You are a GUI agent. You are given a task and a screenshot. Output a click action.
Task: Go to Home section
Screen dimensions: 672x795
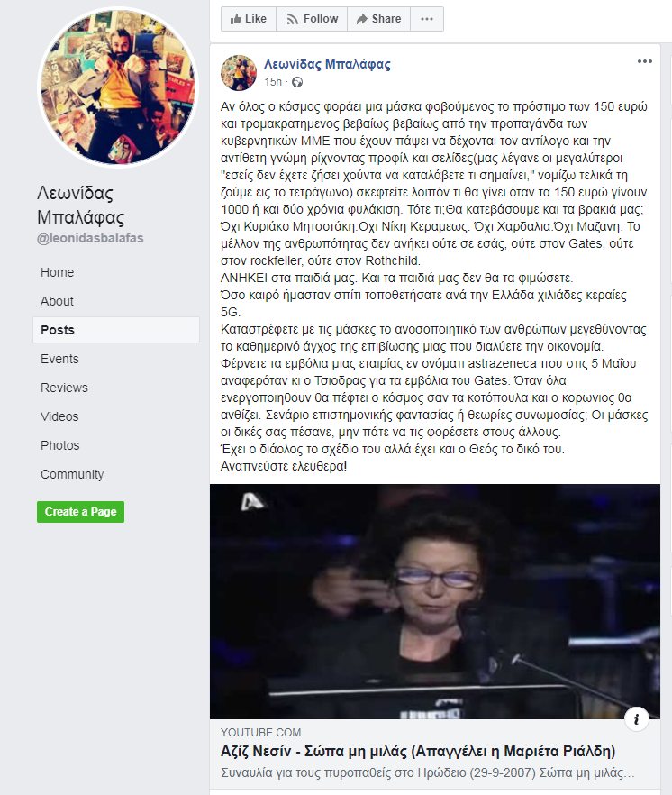(58, 272)
